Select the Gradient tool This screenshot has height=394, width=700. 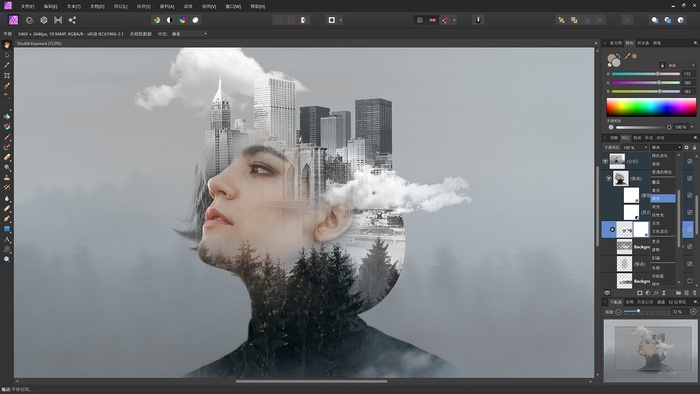click(7, 127)
